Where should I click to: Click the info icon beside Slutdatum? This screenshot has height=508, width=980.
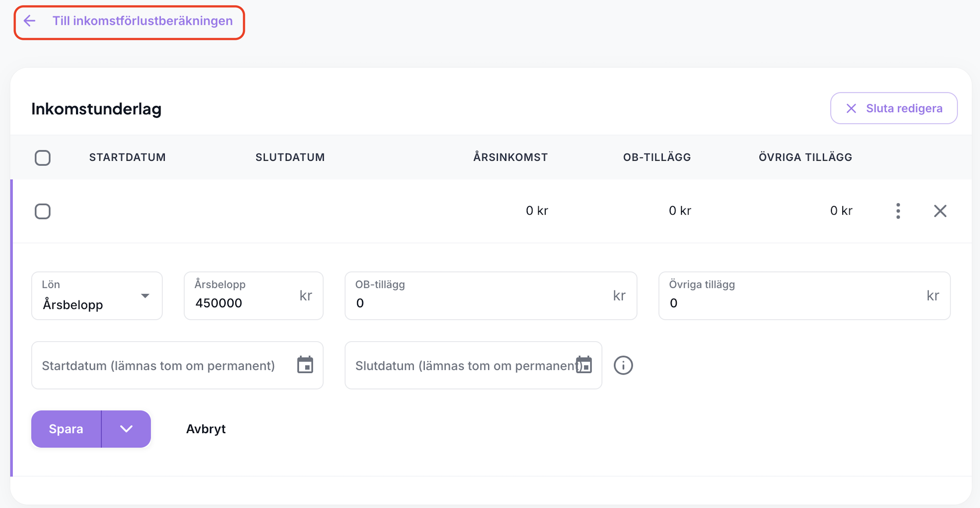(623, 365)
